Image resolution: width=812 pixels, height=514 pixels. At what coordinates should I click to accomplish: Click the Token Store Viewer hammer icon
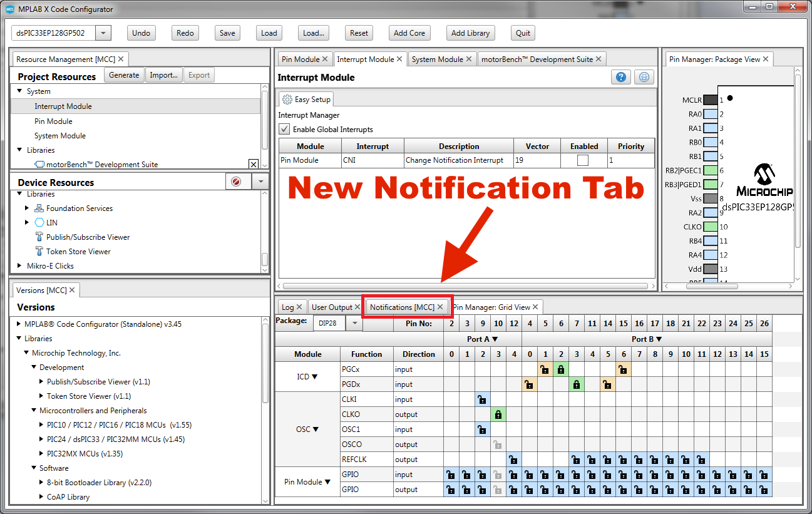tap(39, 252)
